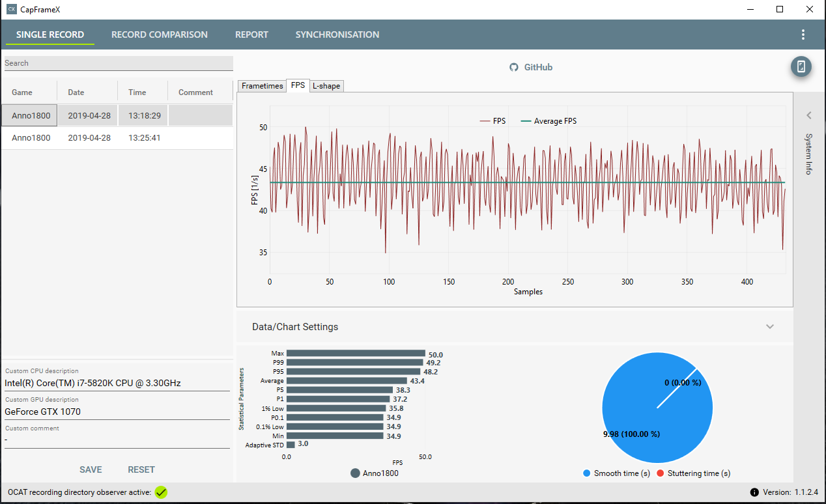
Task: Click the 1% Low 35.8 bar
Action: click(336, 408)
